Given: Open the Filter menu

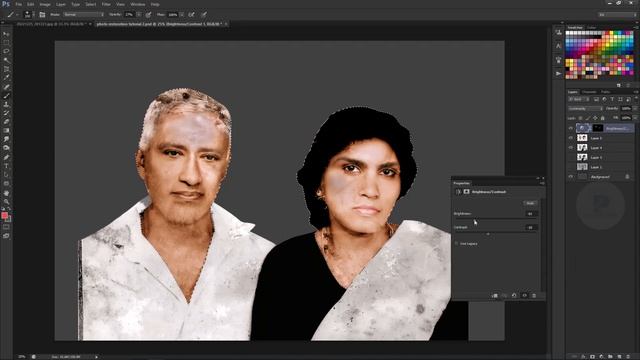Looking at the screenshot, I should tap(106, 4).
